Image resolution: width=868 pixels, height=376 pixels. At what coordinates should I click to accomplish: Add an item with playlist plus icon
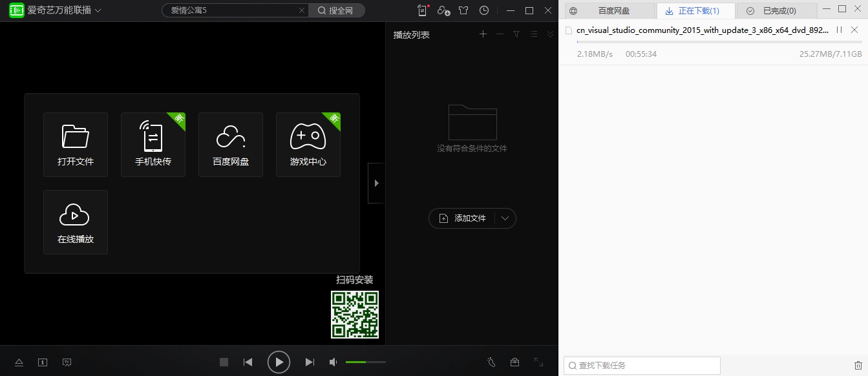tap(483, 34)
